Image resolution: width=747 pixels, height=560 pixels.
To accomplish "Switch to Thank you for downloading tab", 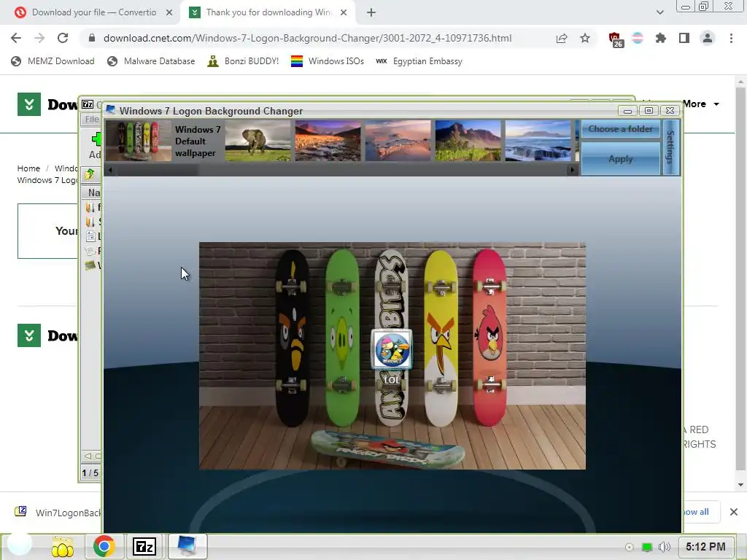I will coord(267,12).
